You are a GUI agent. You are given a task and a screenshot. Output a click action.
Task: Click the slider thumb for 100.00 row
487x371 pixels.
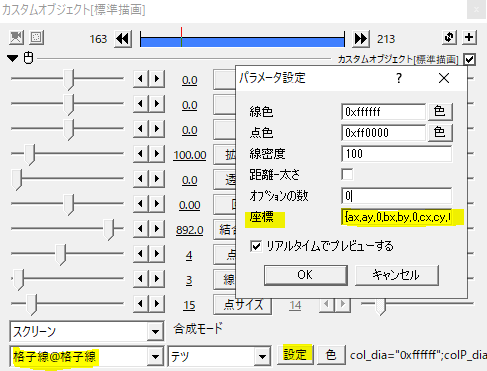click(x=30, y=155)
